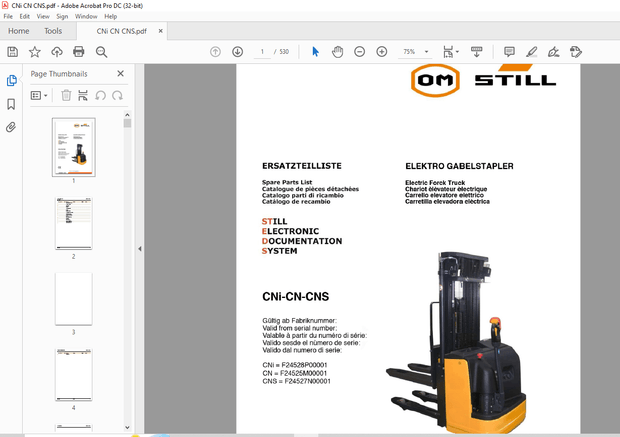Click the Zoom in plus button

tap(381, 52)
